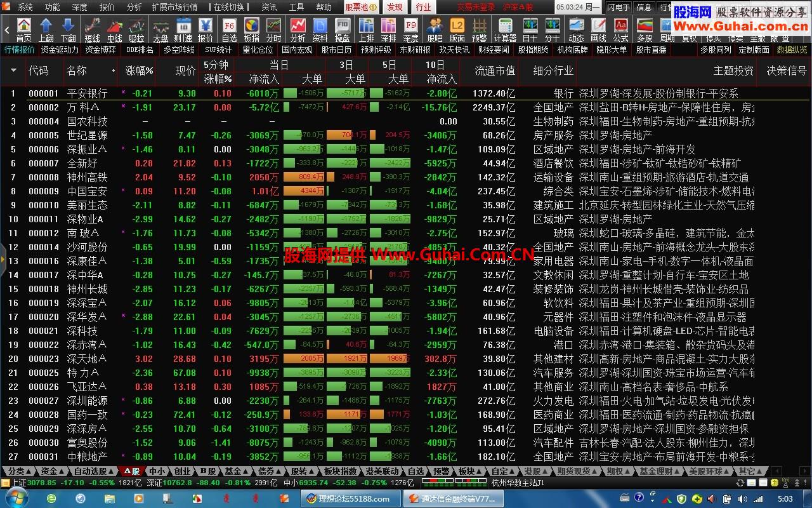Sort by the 流通市值 column header
The image size is (812, 508).
click(495, 70)
